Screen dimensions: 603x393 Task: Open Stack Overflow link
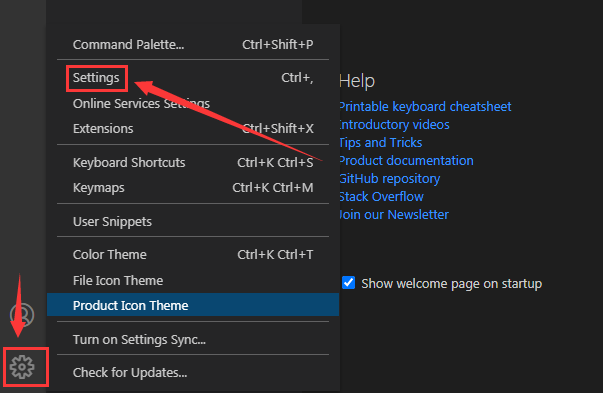coord(381,197)
